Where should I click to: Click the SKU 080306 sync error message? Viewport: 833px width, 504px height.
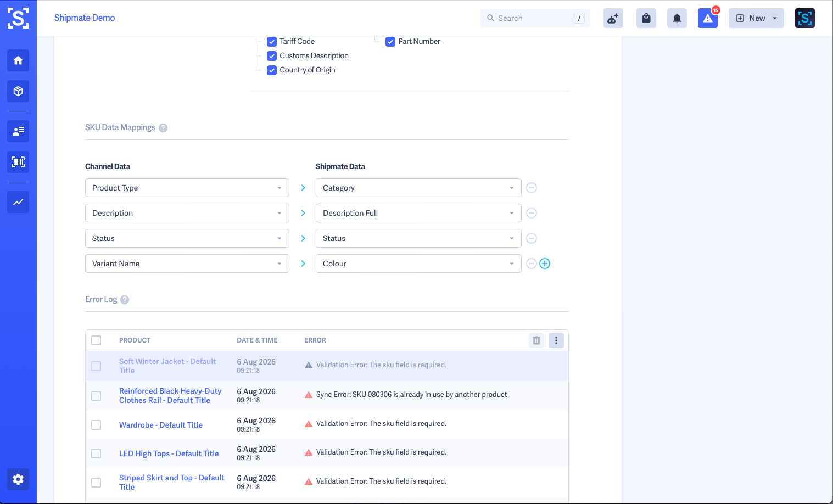click(411, 395)
